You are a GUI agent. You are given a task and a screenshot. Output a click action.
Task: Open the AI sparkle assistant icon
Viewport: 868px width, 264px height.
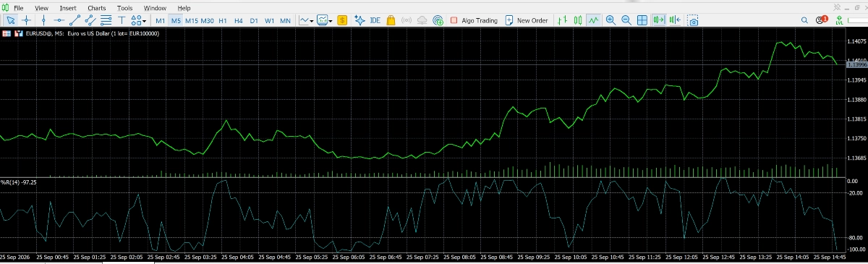click(359, 20)
